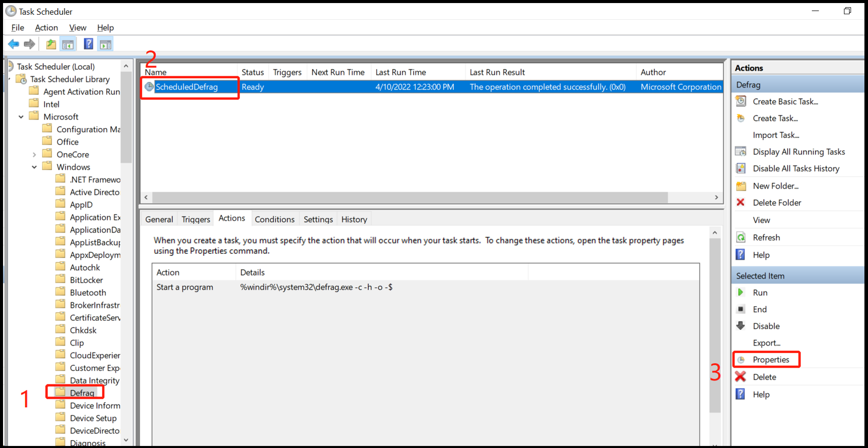The image size is (868, 448).
Task: Click the blue Help toolbar icon
Action: click(89, 44)
